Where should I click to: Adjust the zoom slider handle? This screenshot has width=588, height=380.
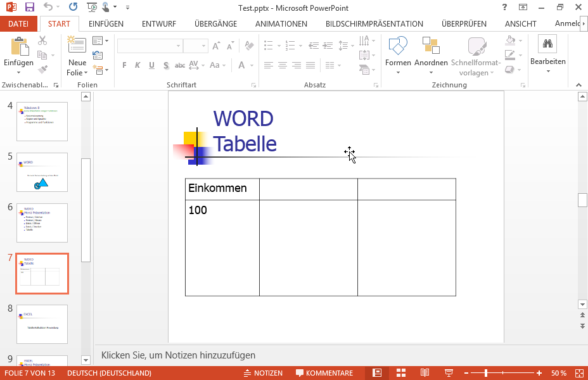coord(485,373)
